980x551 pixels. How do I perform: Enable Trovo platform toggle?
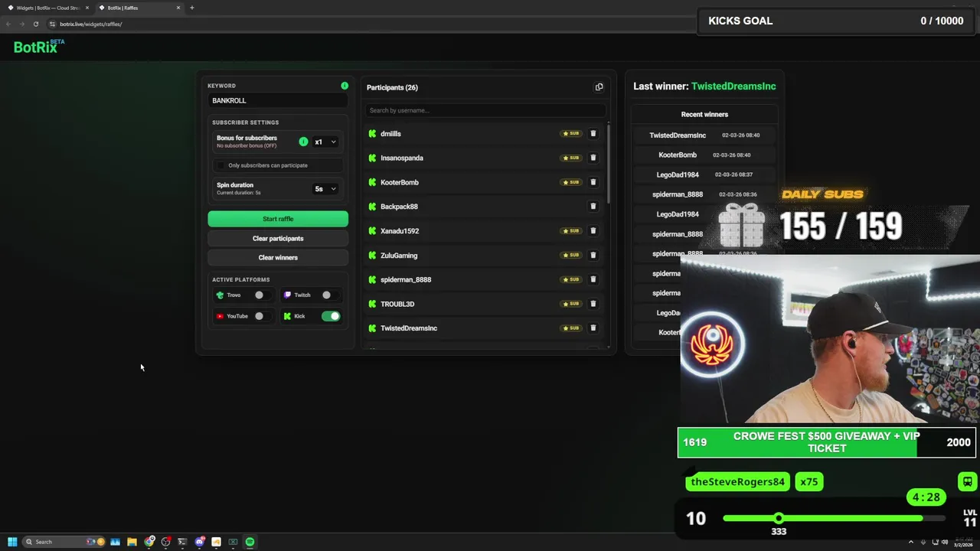pyautogui.click(x=262, y=295)
